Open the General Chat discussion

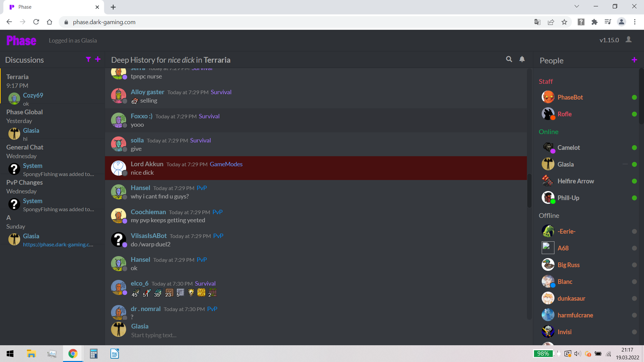click(53, 156)
